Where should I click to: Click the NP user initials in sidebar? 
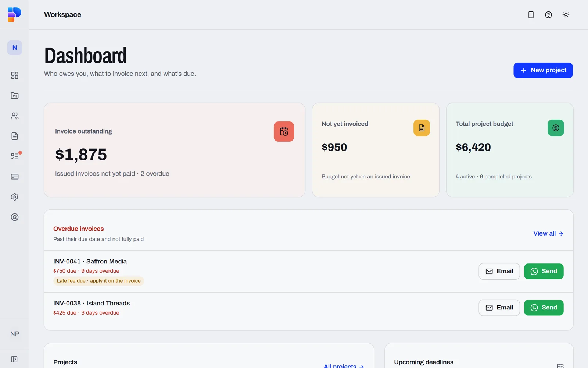pyautogui.click(x=15, y=334)
